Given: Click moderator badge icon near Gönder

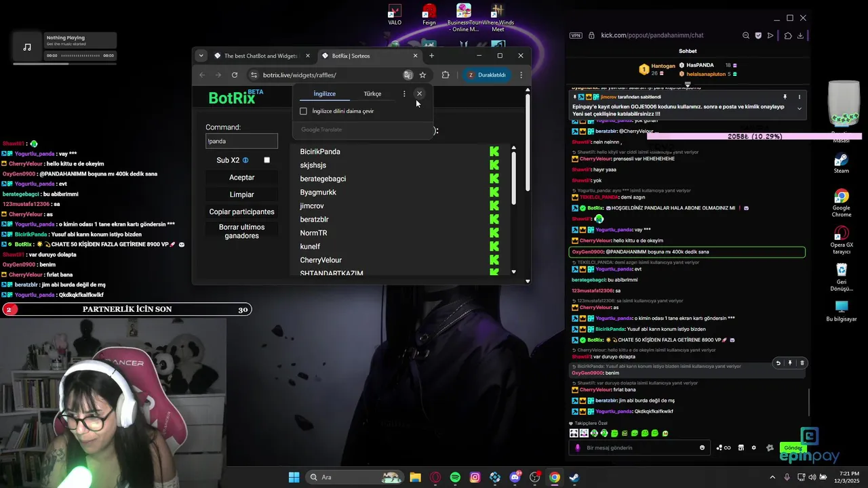Looking at the screenshot, I should click(x=770, y=447).
